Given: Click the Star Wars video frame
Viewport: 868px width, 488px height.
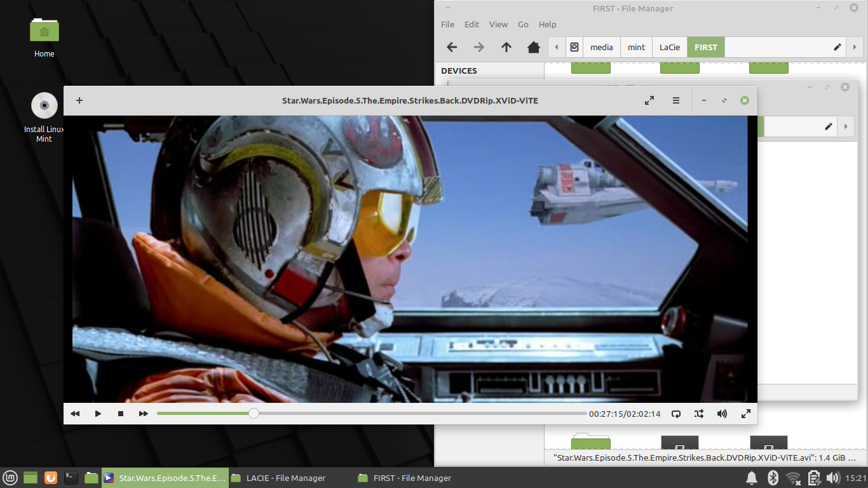Looking at the screenshot, I should tap(410, 259).
